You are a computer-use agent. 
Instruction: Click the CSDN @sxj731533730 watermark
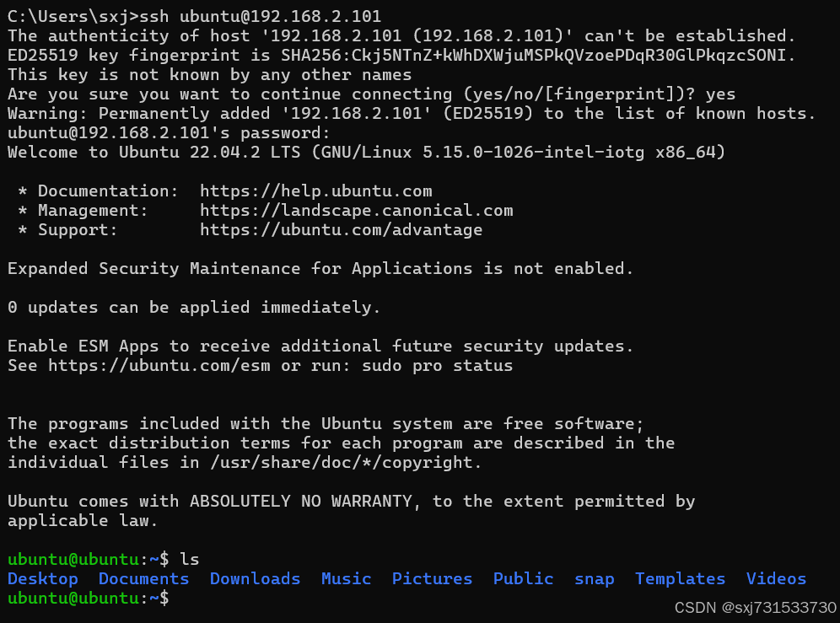[767, 607]
